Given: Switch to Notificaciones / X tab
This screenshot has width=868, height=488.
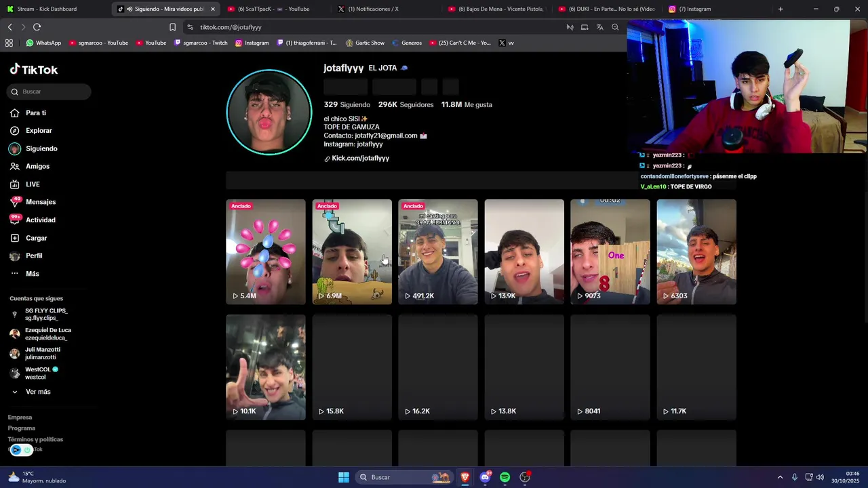Looking at the screenshot, I should [384, 9].
